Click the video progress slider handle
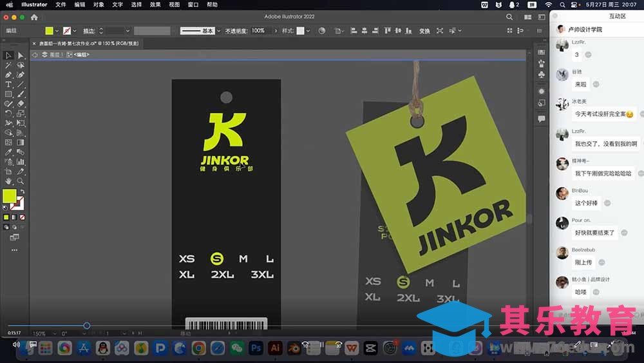 tap(87, 326)
